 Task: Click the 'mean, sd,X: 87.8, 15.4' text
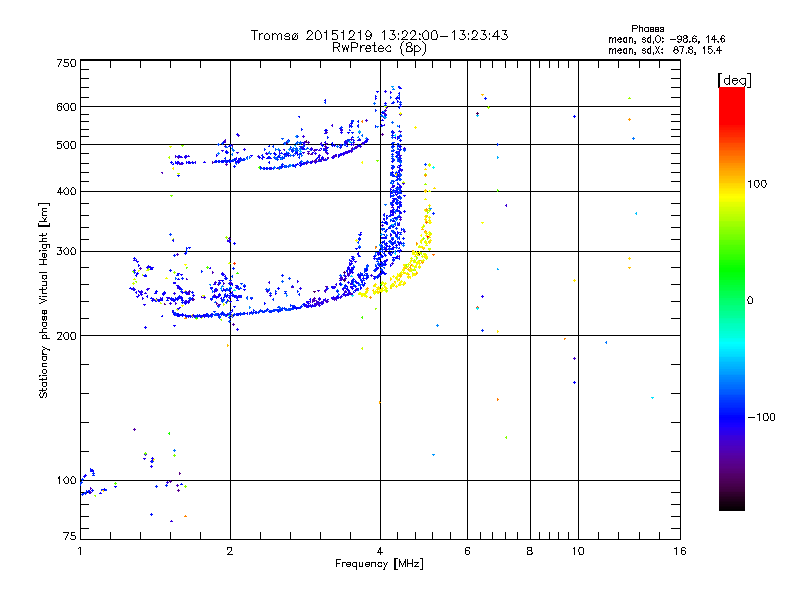[665, 51]
